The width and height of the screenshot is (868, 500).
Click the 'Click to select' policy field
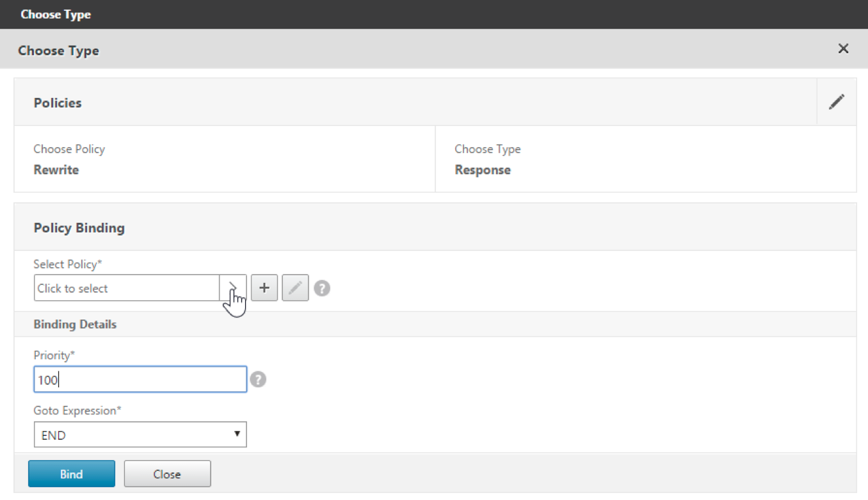pos(127,288)
